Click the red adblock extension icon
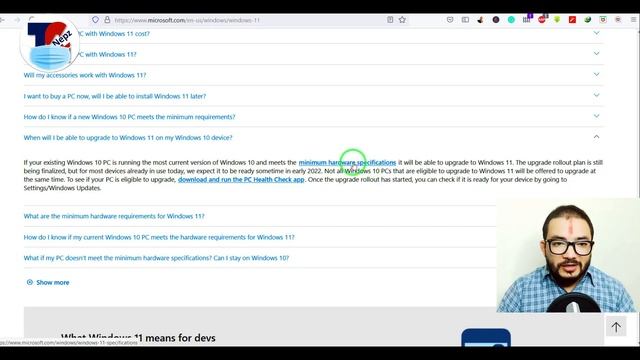The image size is (640, 360). 542,19
